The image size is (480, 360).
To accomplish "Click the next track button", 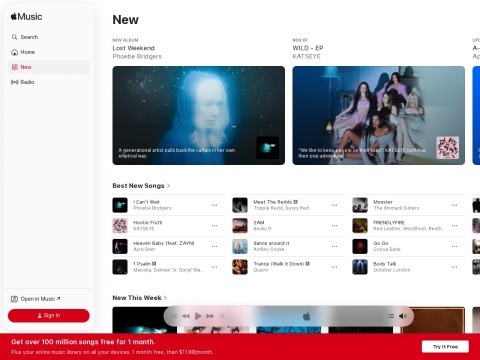I will coord(210,316).
